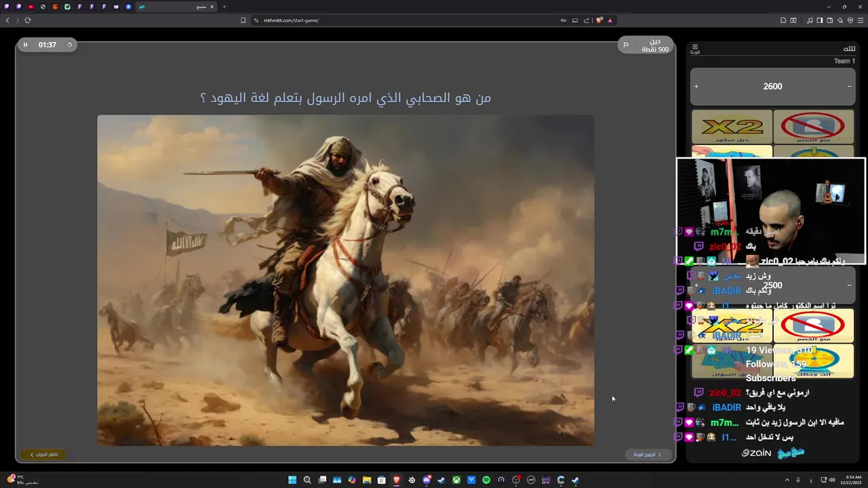This screenshot has height=488, width=868.
Task: Switch to the pinned YouTube tab
Action: [x=31, y=7]
